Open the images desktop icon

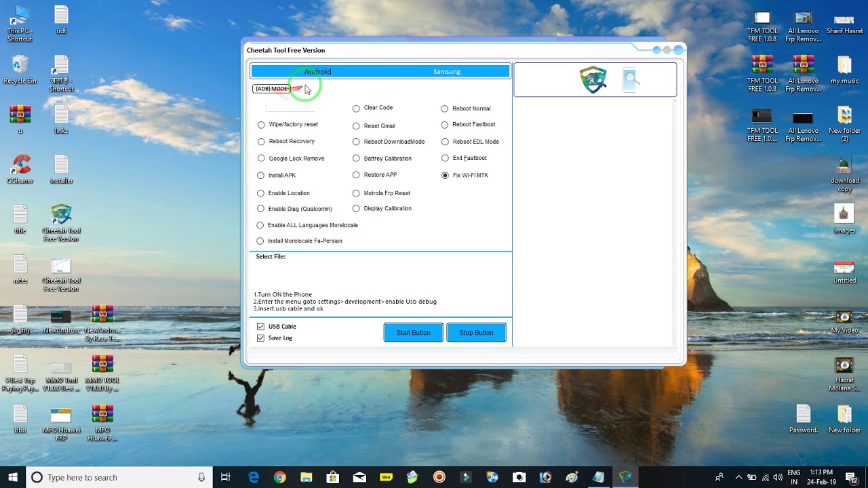[844, 219]
